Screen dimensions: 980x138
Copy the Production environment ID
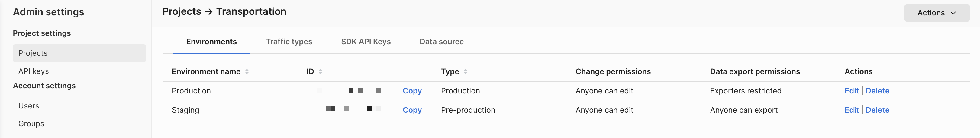(x=412, y=91)
